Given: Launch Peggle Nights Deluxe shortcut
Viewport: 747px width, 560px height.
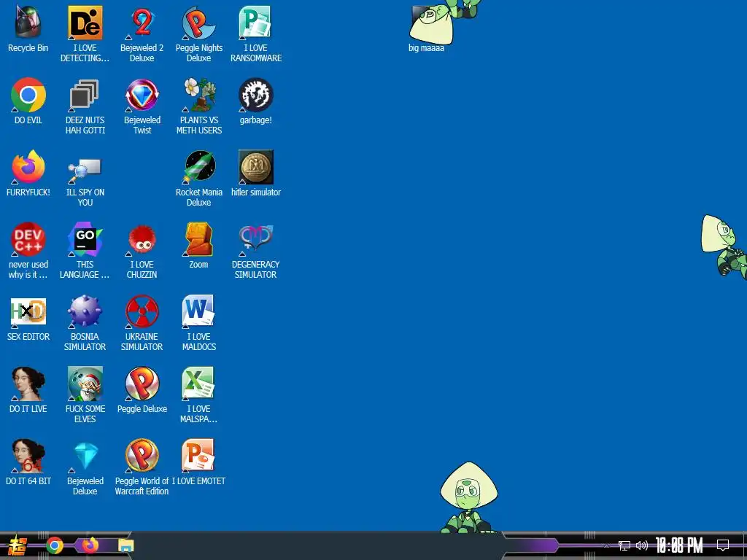Looking at the screenshot, I should pyautogui.click(x=198, y=34).
